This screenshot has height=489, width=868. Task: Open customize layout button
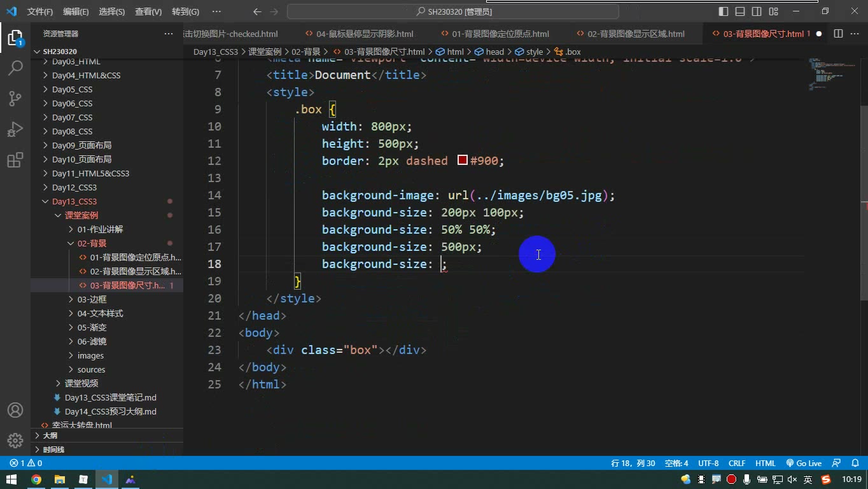point(773,11)
